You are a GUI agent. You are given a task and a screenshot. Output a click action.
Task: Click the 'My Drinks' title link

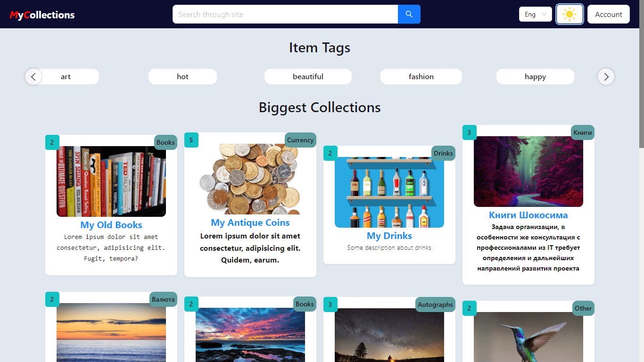(389, 236)
